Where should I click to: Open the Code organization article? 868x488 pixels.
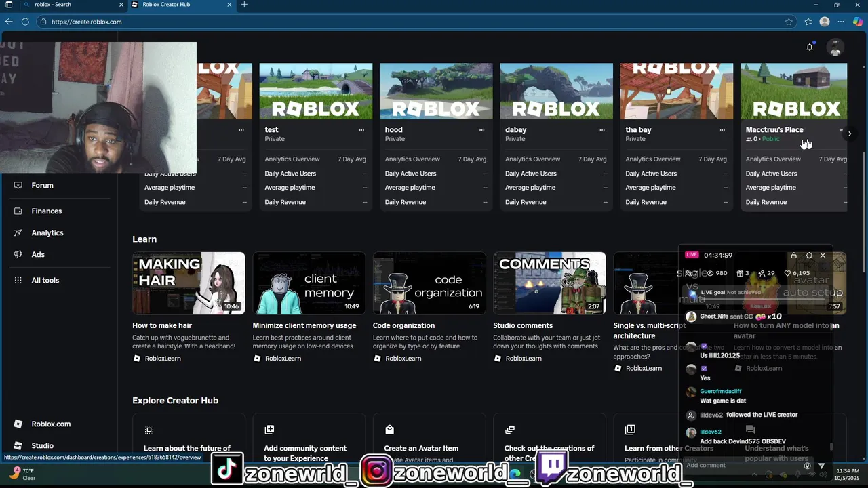click(x=403, y=325)
